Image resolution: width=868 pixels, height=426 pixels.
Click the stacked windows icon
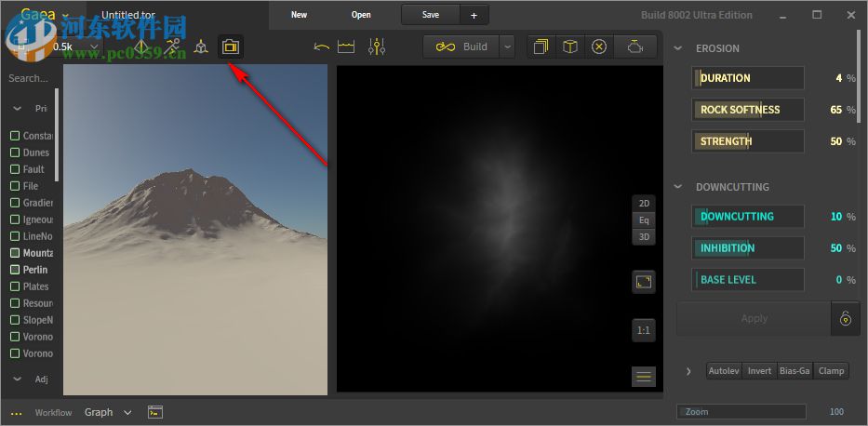(x=541, y=47)
